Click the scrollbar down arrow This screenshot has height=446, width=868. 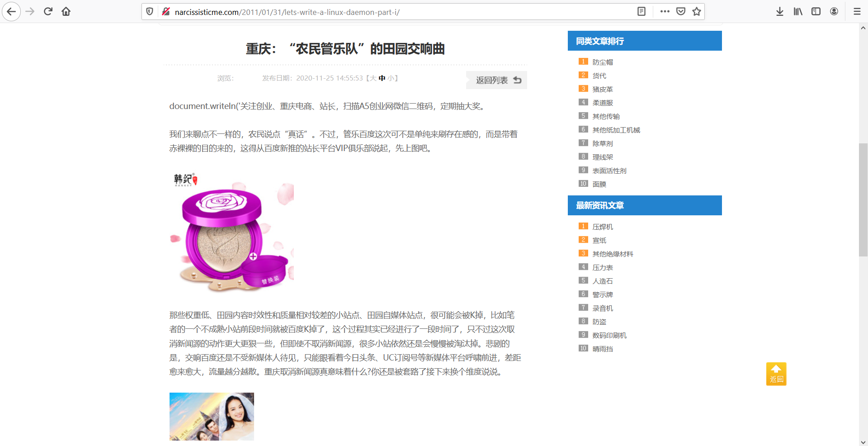pos(863,442)
